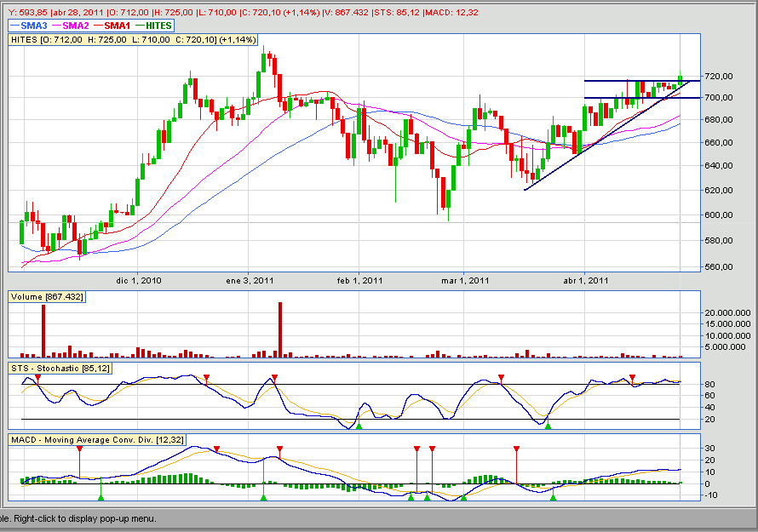The image size is (758, 532).
Task: Select rightmost red marker in MACD panel
Action: tap(516, 448)
